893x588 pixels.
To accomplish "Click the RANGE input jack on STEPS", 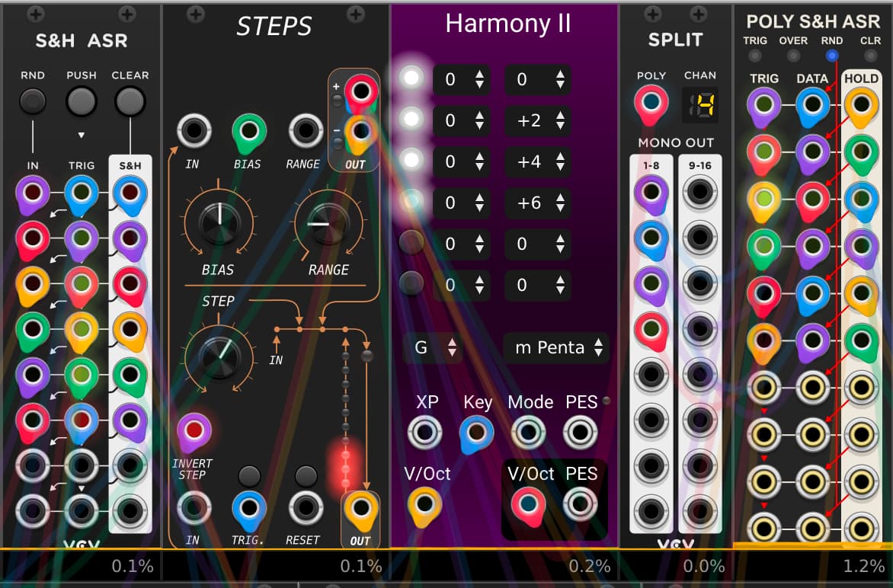I will [x=306, y=131].
